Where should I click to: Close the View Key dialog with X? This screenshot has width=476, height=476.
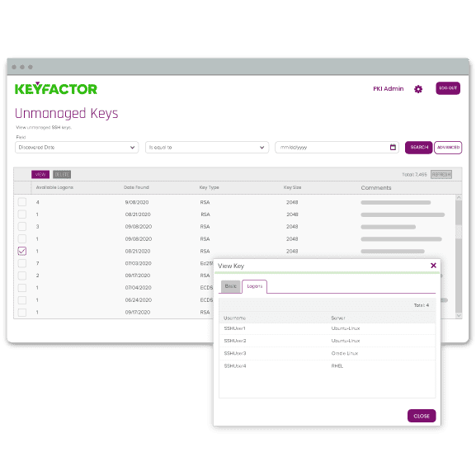pos(433,266)
